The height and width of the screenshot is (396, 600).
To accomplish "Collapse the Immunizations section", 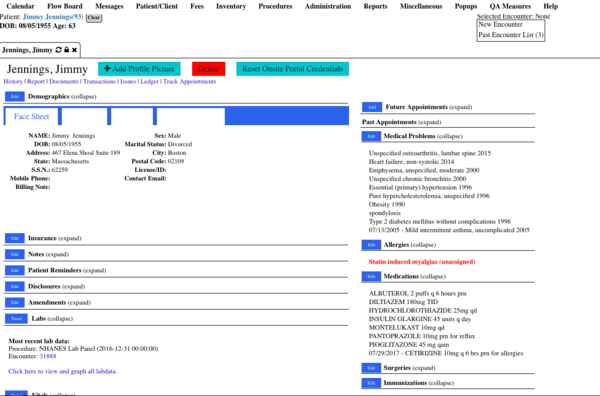I will (441, 383).
